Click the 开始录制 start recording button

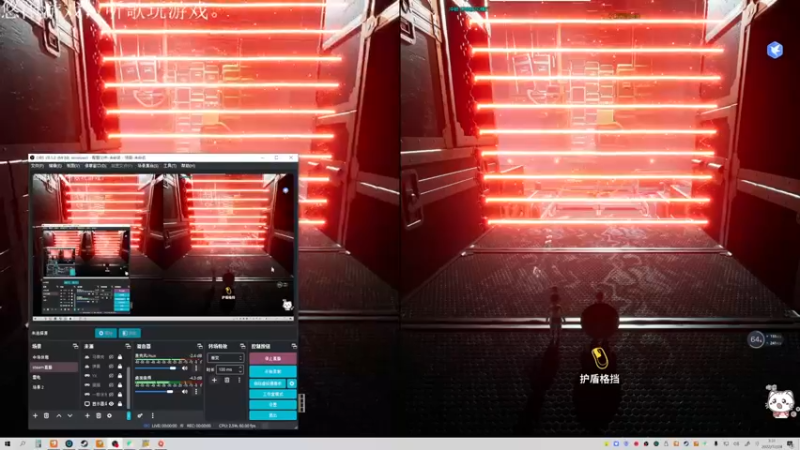[x=273, y=371]
